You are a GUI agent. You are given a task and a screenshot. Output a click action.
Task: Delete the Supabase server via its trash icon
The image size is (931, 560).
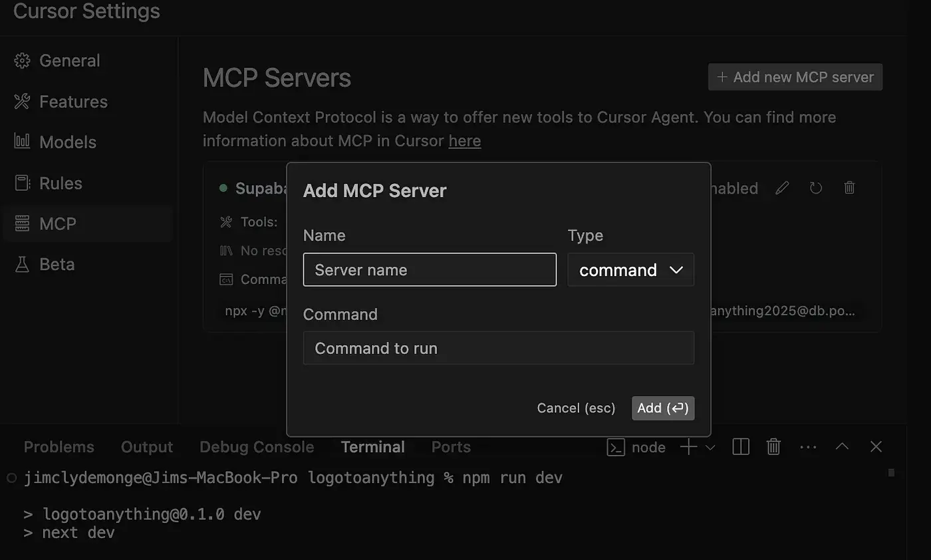click(849, 188)
